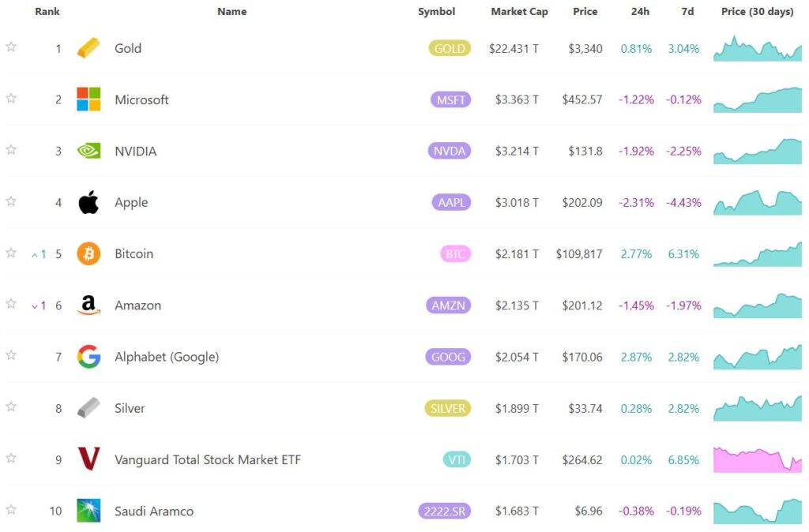Screen dimensions: 809x532
Task: Sort the table by Market Cap header
Action: 519,12
